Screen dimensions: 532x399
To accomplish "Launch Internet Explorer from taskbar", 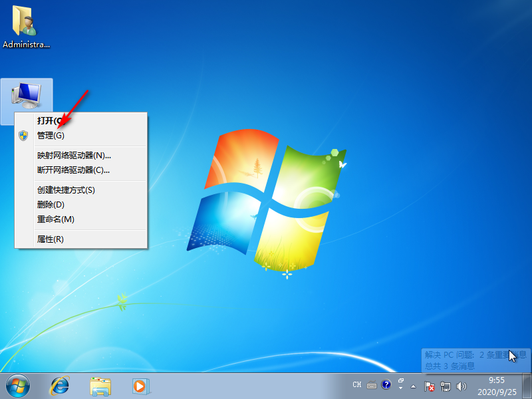I will pos(61,385).
